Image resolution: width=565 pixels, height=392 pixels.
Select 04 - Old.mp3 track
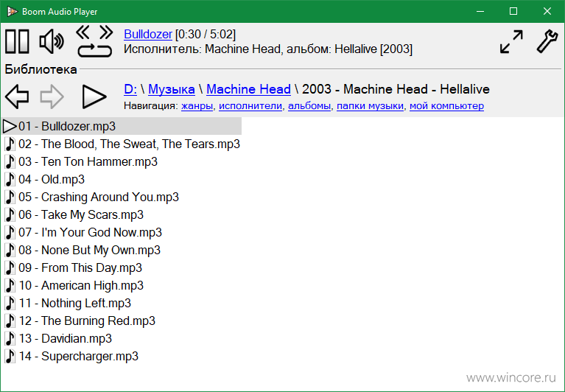45,180
